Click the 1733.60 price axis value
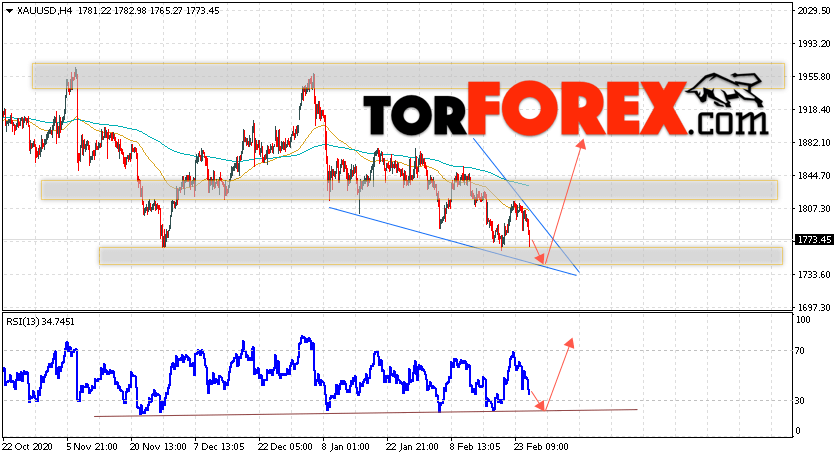Image resolution: width=838 pixels, height=458 pixels. (814, 275)
